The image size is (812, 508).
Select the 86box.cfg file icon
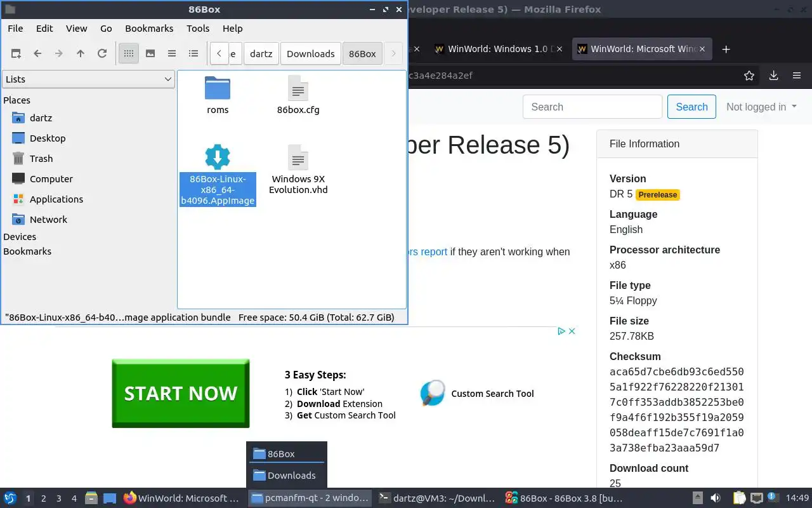click(298, 88)
